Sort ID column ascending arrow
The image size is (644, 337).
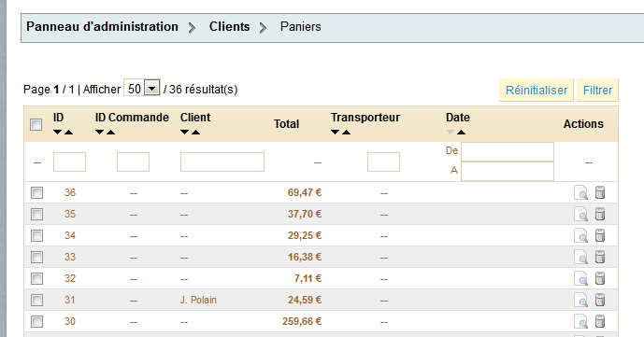coord(68,133)
